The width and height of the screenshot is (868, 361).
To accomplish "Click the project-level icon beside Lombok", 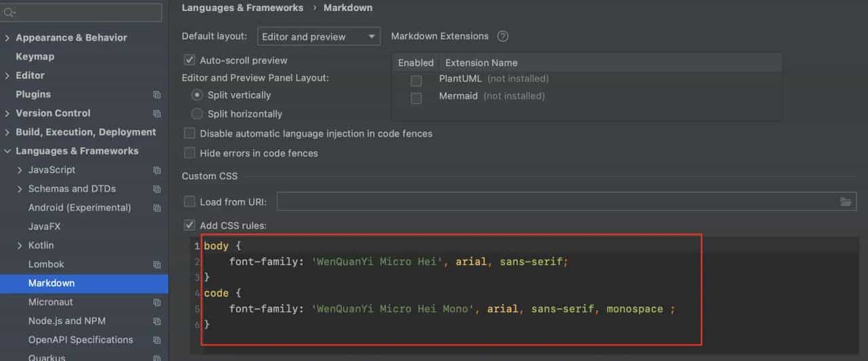I will pyautogui.click(x=157, y=265).
